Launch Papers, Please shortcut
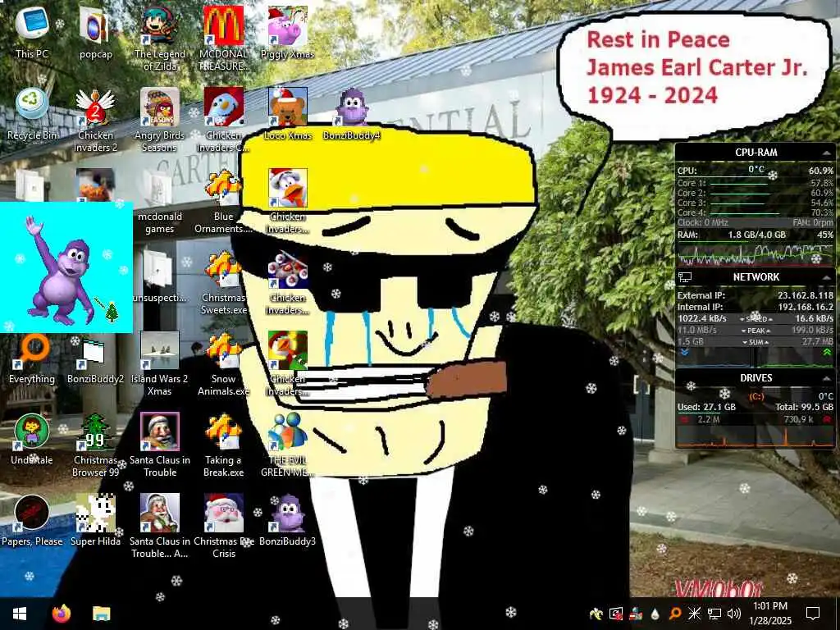This screenshot has height=630, width=840. point(32,521)
